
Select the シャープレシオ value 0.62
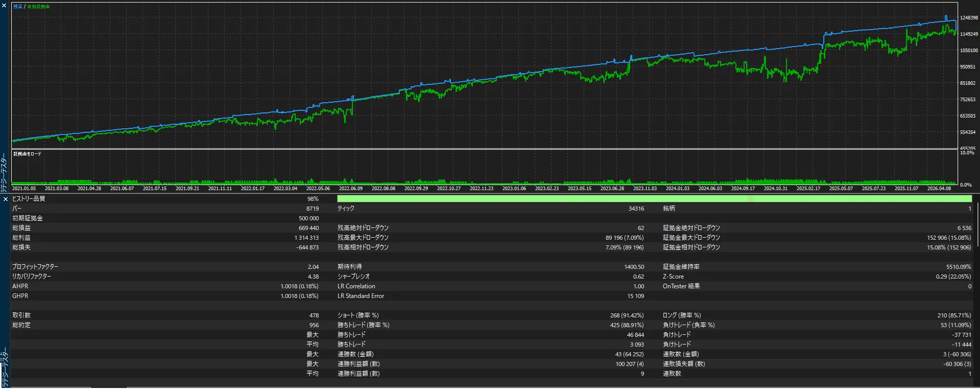point(639,277)
